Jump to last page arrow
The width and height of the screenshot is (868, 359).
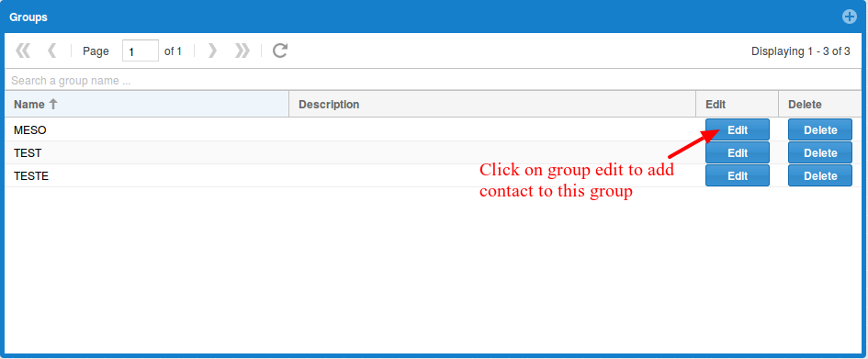click(x=242, y=50)
